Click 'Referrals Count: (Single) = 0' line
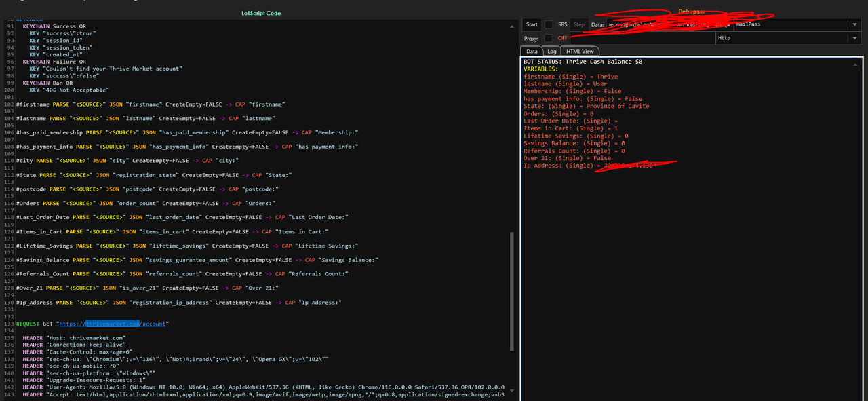The width and height of the screenshot is (868, 401). (574, 151)
